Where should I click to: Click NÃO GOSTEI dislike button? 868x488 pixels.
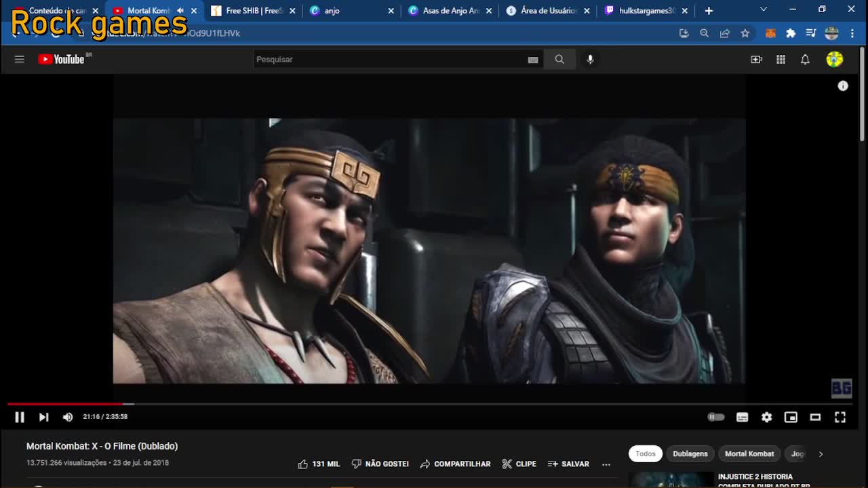coord(380,464)
